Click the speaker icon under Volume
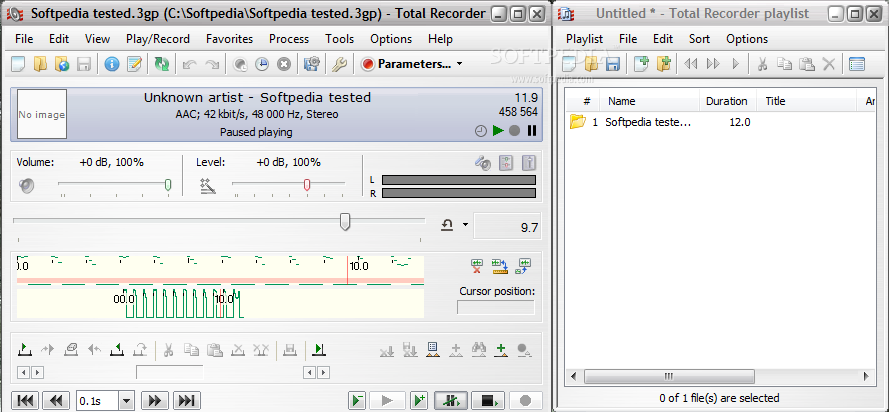This screenshot has height=412, width=889. pos(26,185)
